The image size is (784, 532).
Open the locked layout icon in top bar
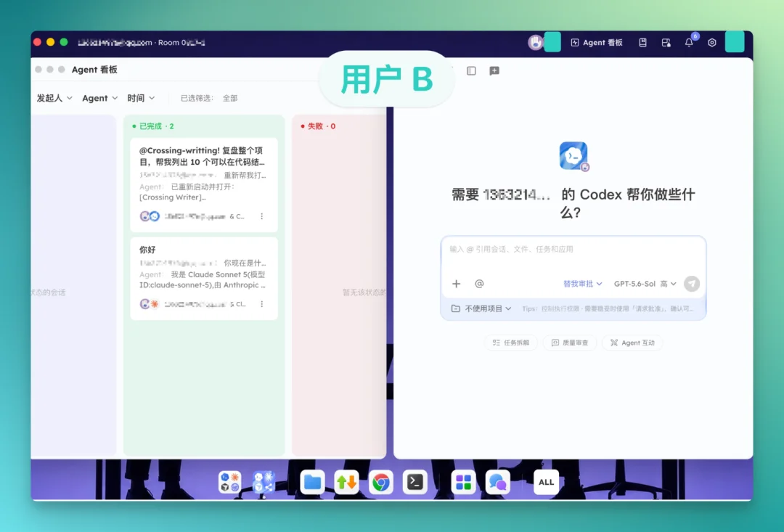(666, 43)
